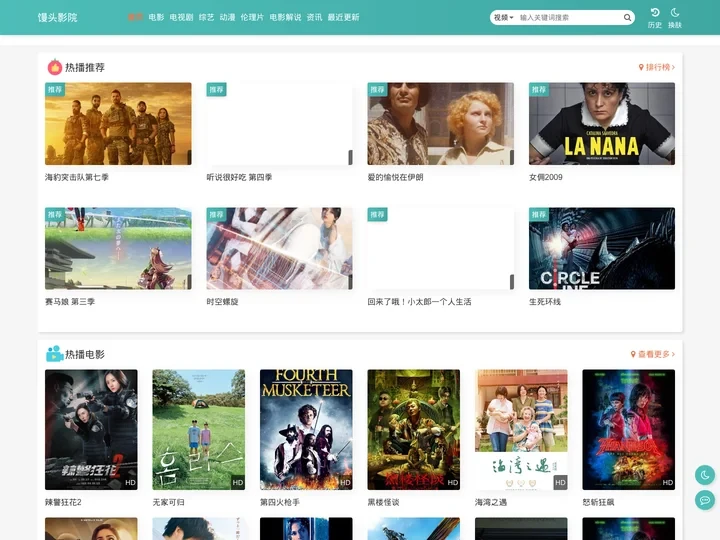720x540 pixels.
Task: Click the 怒斩狂飙 title link
Action: click(598, 502)
